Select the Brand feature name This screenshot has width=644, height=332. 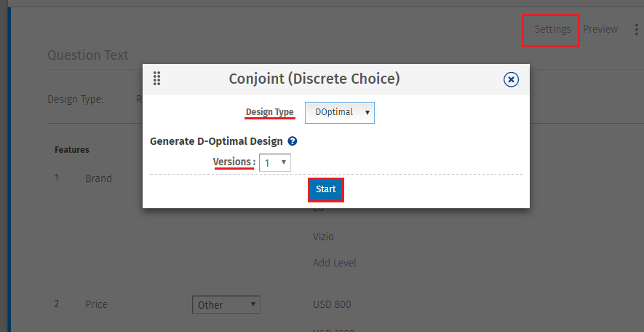click(x=98, y=178)
